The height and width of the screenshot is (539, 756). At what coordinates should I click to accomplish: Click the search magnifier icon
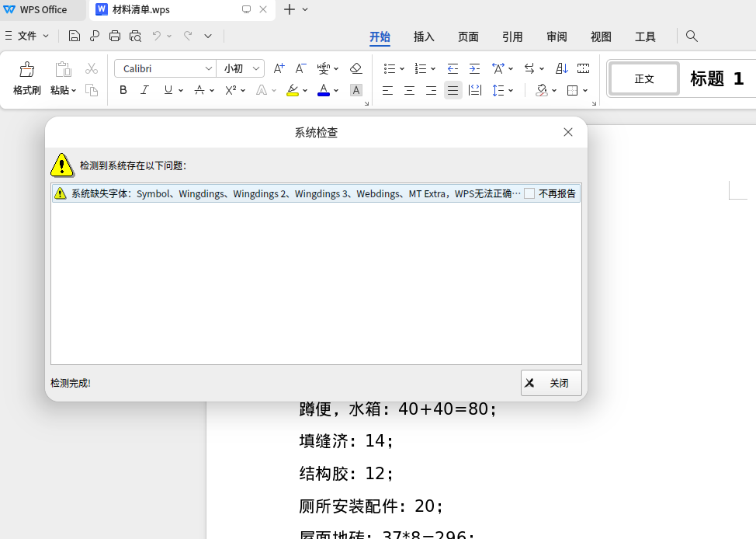[692, 37]
